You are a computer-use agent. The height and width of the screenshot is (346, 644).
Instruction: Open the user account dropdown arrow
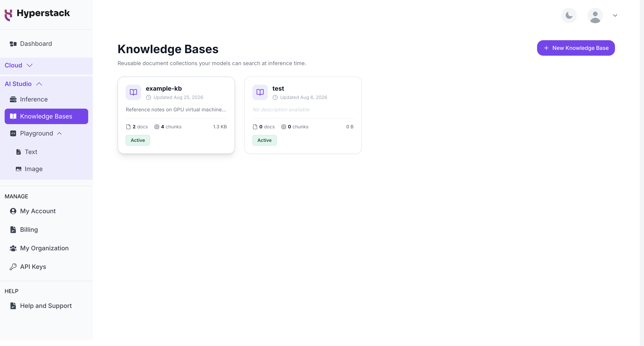tap(615, 15)
